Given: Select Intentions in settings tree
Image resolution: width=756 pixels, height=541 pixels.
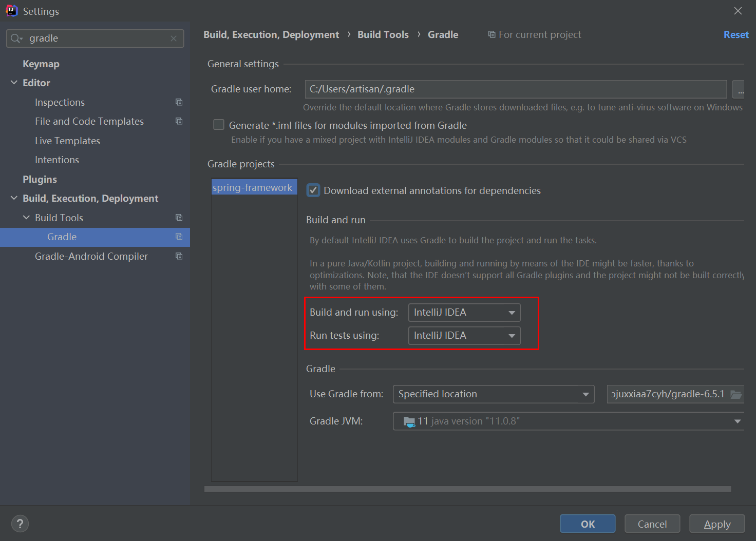Looking at the screenshot, I should (57, 160).
